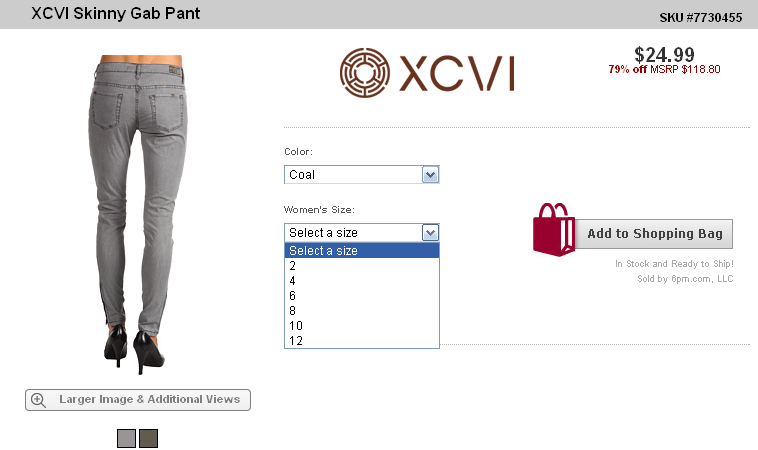Image resolution: width=758 pixels, height=450 pixels.
Task: Choose the olive green color swatch
Action: [x=148, y=438]
